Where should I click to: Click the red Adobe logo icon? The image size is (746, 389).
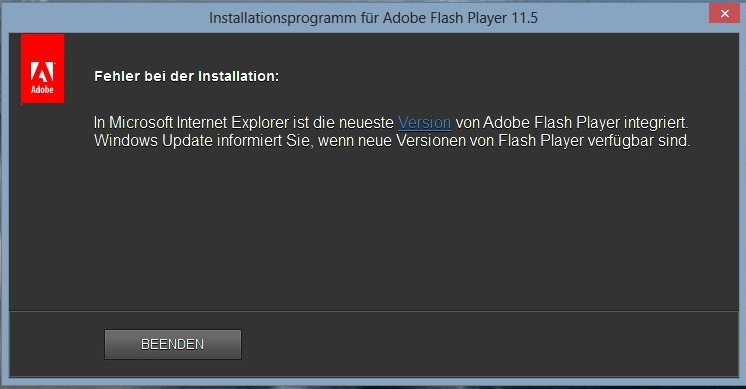click(42, 68)
